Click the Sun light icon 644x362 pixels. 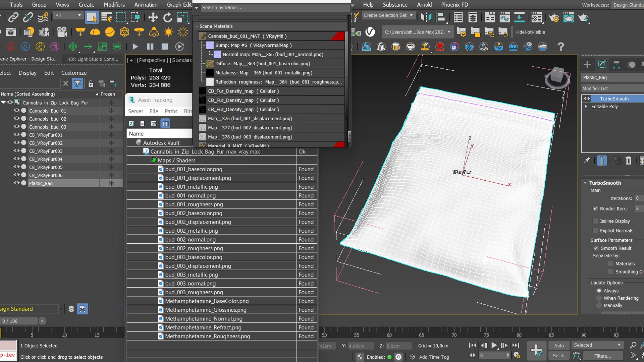168,32
